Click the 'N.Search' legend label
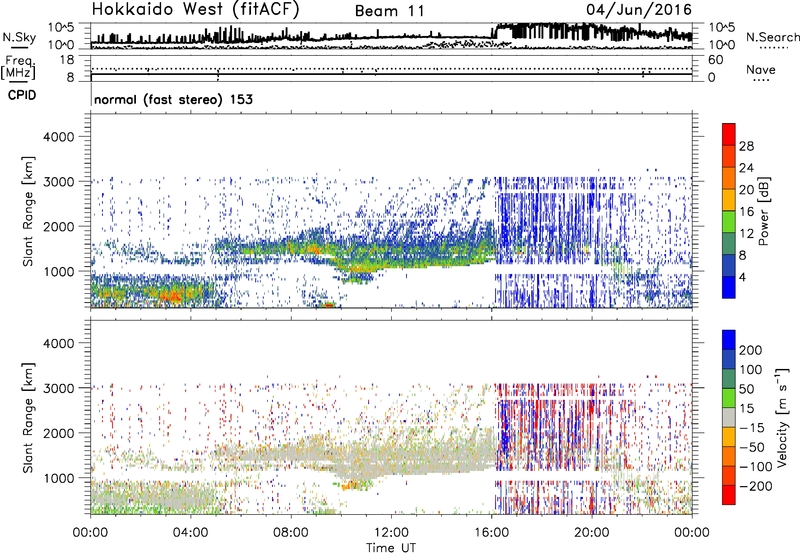800x554 pixels. 772,37
